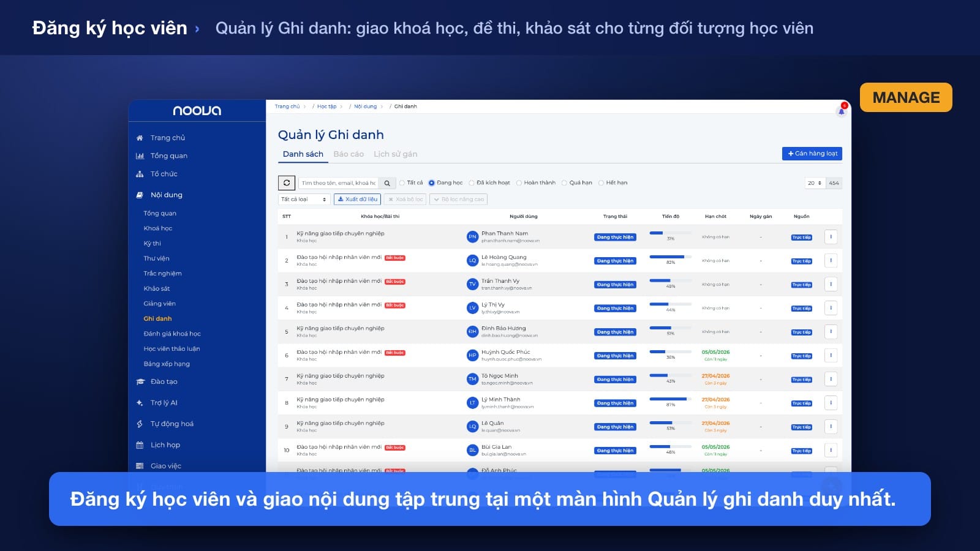
Task: Click Huỳnh Quốc Phúc's HP avatar
Action: [472, 355]
